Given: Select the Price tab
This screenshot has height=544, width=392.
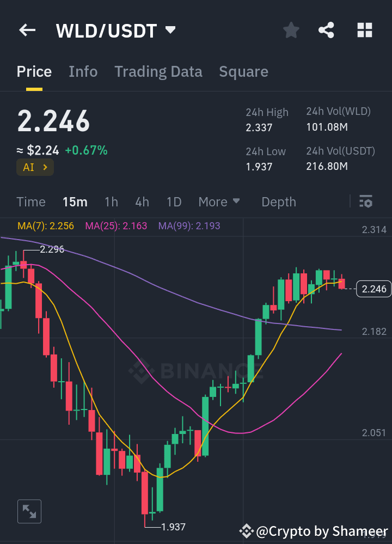Looking at the screenshot, I should [x=34, y=71].
